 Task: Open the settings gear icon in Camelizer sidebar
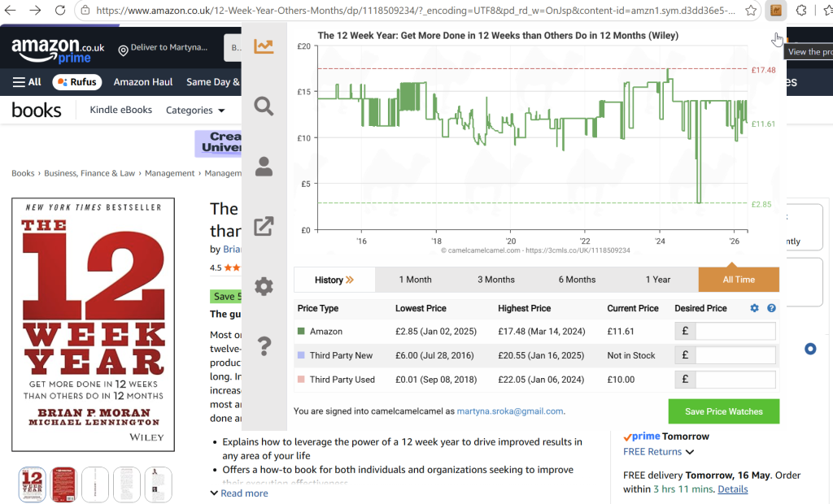click(x=264, y=286)
